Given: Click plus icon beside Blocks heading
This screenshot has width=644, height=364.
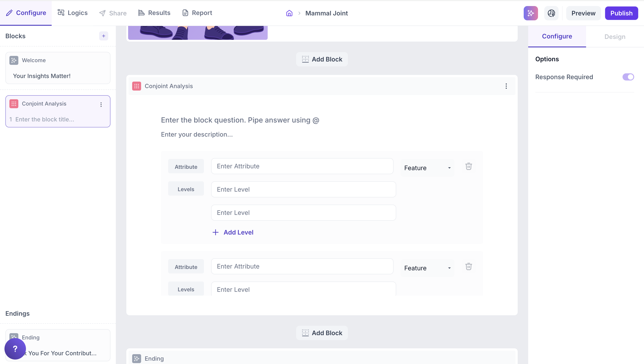Looking at the screenshot, I should pos(104,36).
